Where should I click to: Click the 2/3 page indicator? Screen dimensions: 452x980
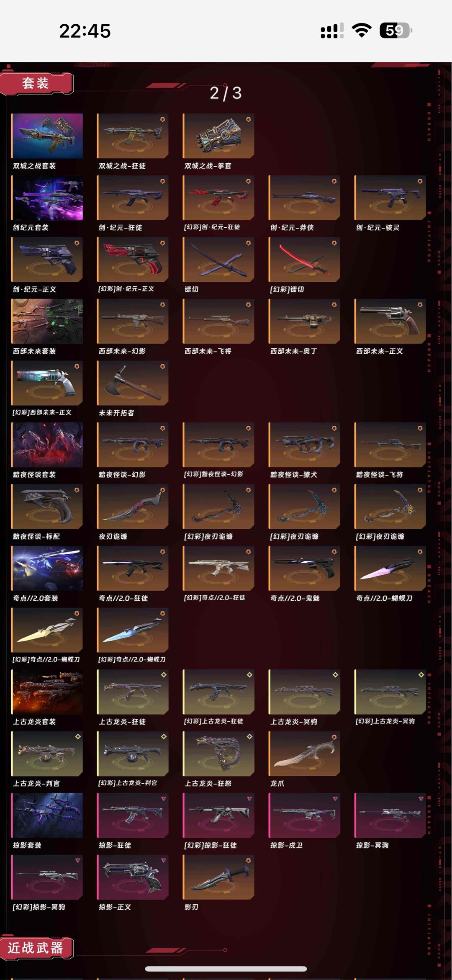pos(226,93)
